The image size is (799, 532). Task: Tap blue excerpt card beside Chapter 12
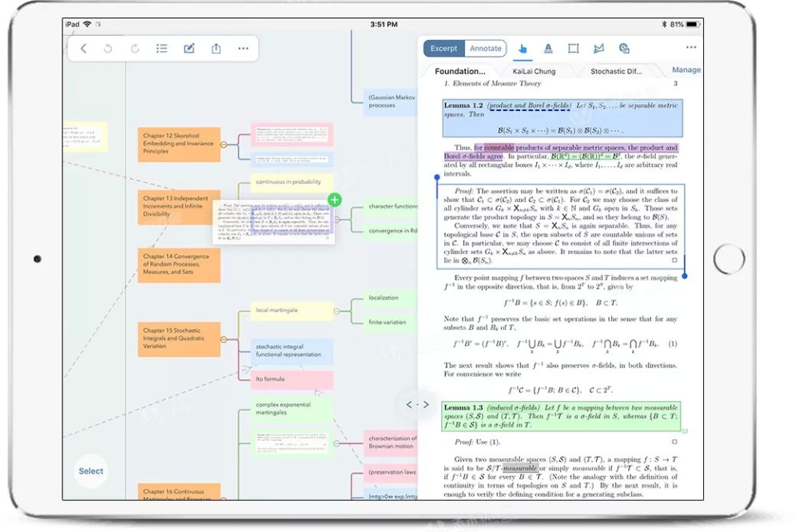tap(292, 160)
